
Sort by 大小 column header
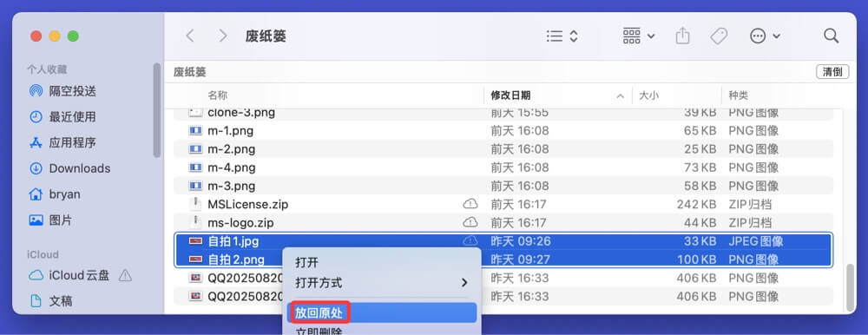click(648, 95)
